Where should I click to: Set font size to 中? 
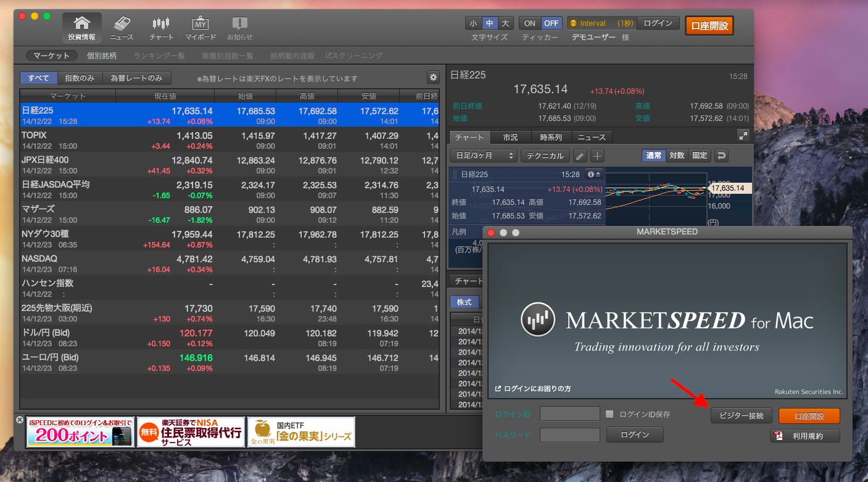tap(489, 23)
